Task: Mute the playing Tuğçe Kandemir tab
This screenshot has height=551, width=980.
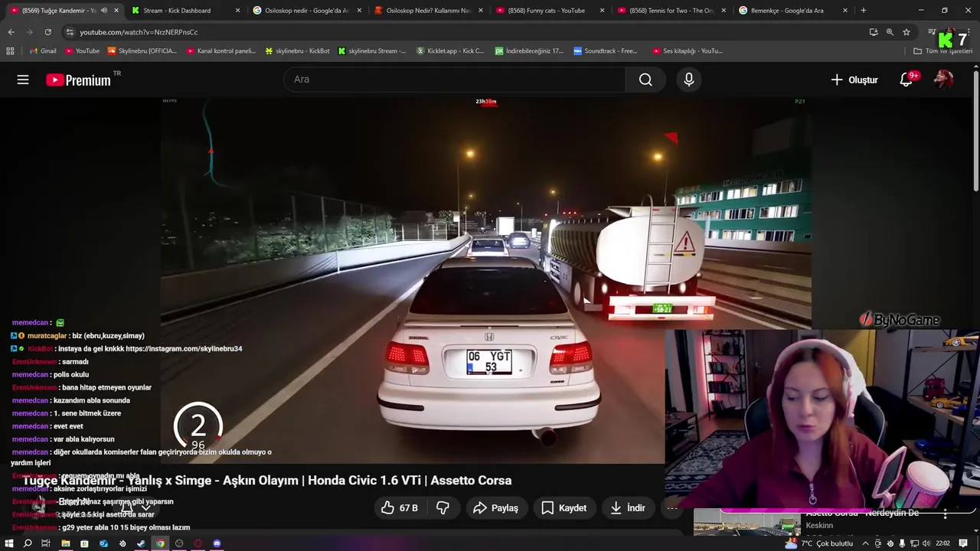Action: coord(104,11)
